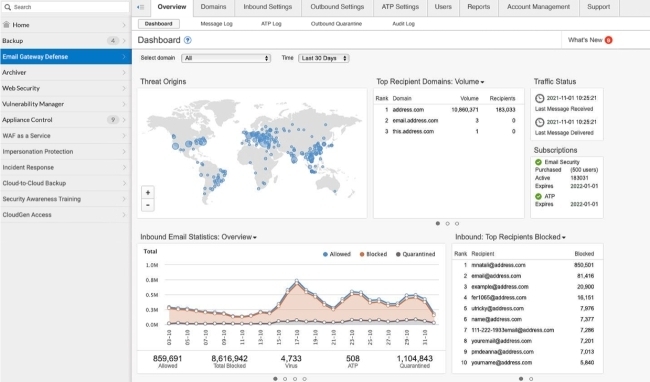Click the 8,616,942 Total Blocked value

point(229,358)
